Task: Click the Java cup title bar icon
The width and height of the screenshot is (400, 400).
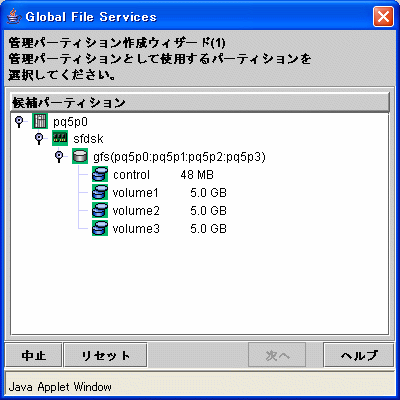Action: point(13,16)
